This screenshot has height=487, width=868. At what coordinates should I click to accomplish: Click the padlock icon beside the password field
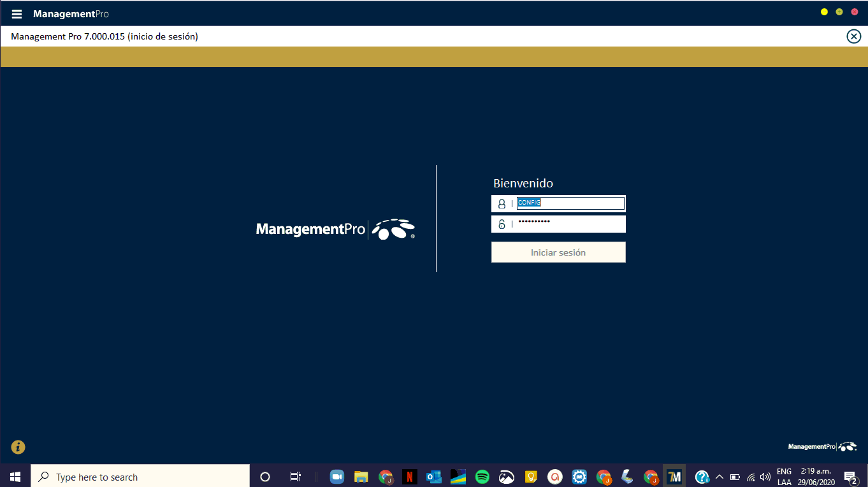coord(502,224)
